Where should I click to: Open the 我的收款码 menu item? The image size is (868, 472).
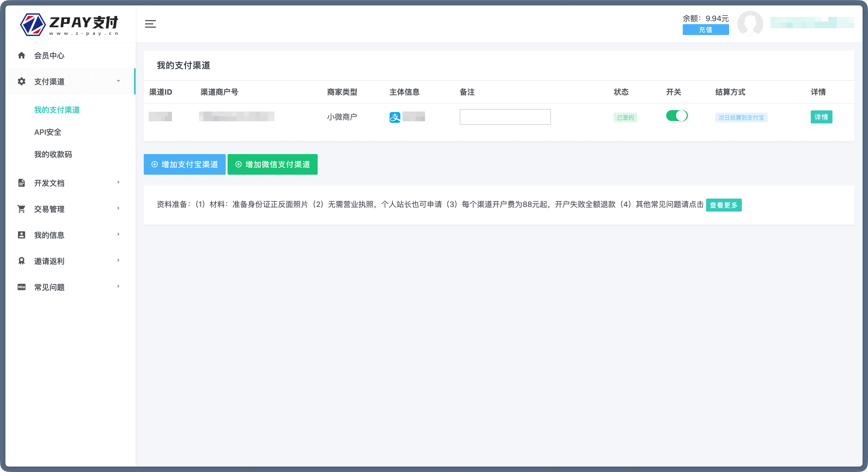tap(53, 154)
